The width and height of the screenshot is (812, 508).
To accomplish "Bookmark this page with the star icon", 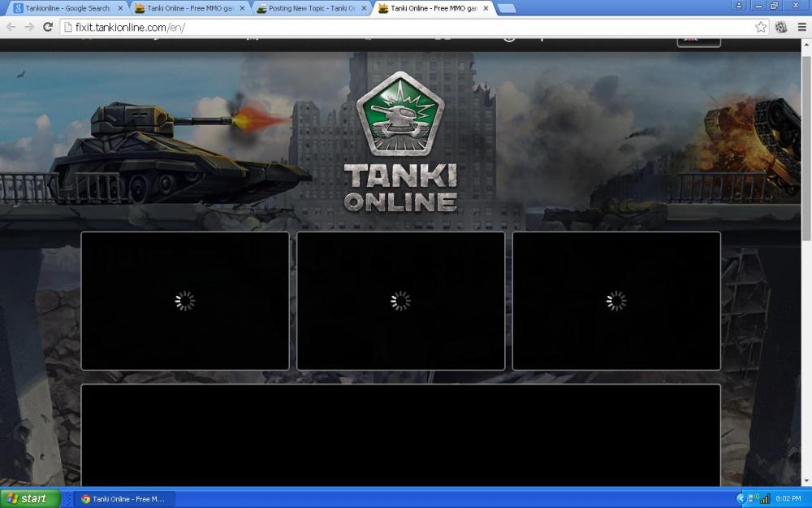I will [x=761, y=27].
